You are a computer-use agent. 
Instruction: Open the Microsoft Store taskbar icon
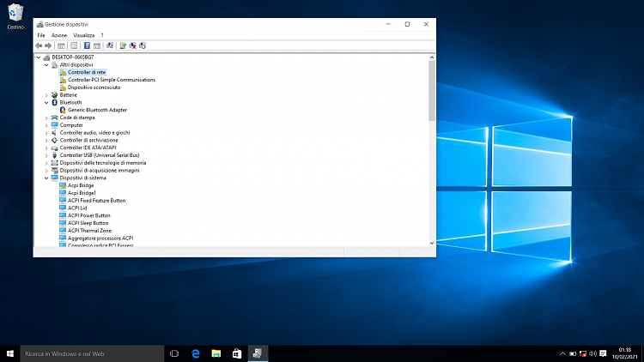pos(237,353)
